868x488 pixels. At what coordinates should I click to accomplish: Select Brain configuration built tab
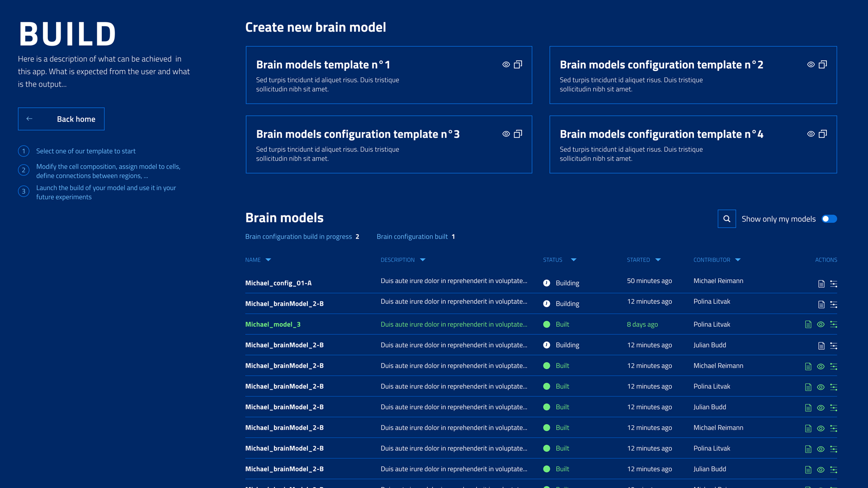click(x=415, y=236)
